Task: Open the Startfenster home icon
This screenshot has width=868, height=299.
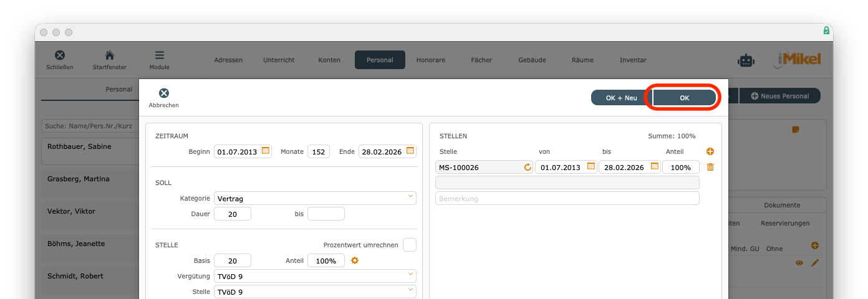Action: tap(109, 55)
